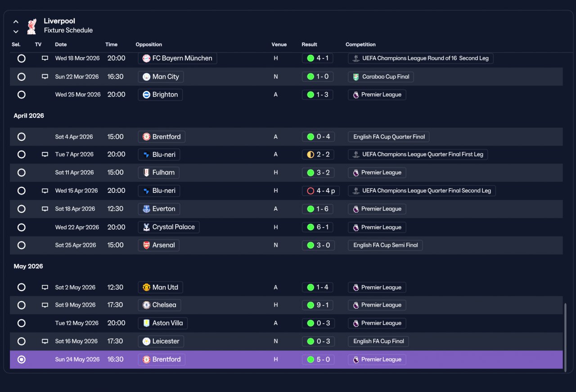Click the Brentford badge on 24 May row
Image resolution: width=576 pixels, height=392 pixels.
pyautogui.click(x=146, y=360)
